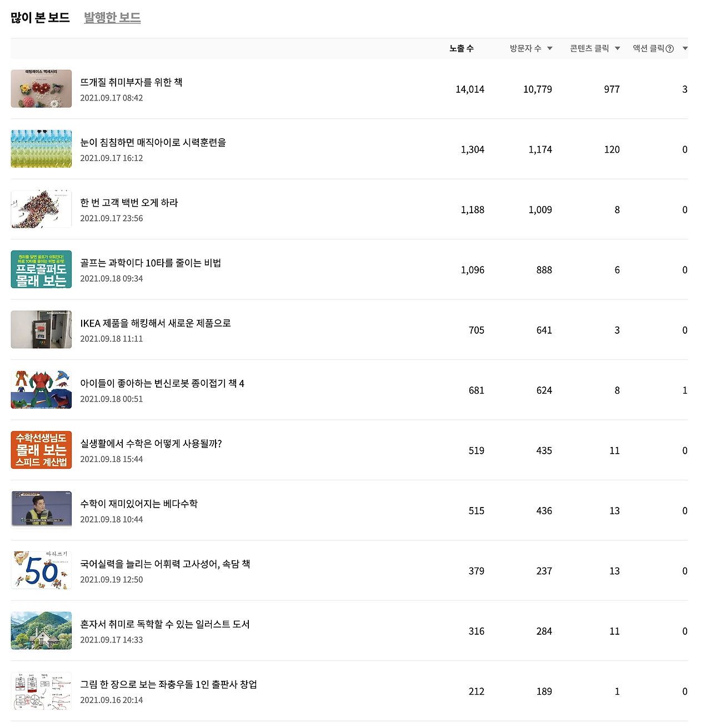Open the 골프는 과학이다 10타를 줄이는 비법 post

150,263
